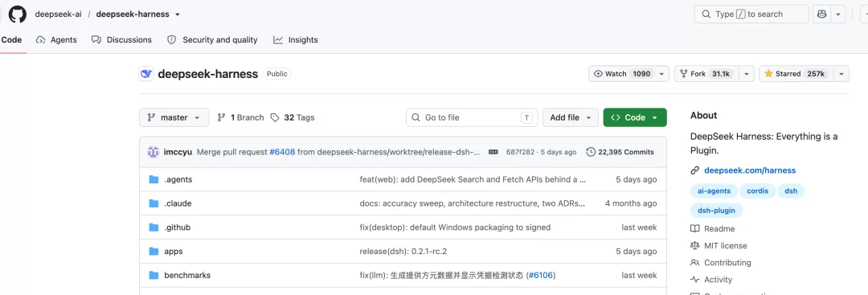Image resolution: width=868 pixels, height=295 pixels.
Task: Open the Readme book icon
Action: tap(694, 228)
